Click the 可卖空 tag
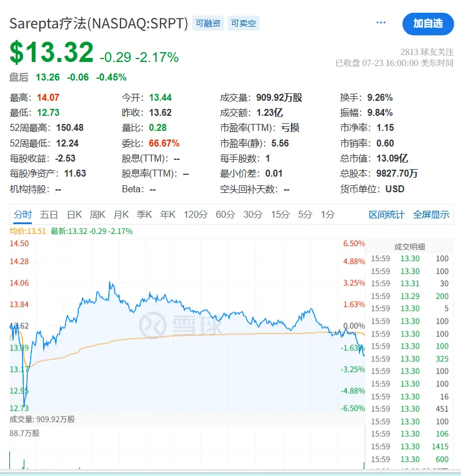 pos(243,24)
